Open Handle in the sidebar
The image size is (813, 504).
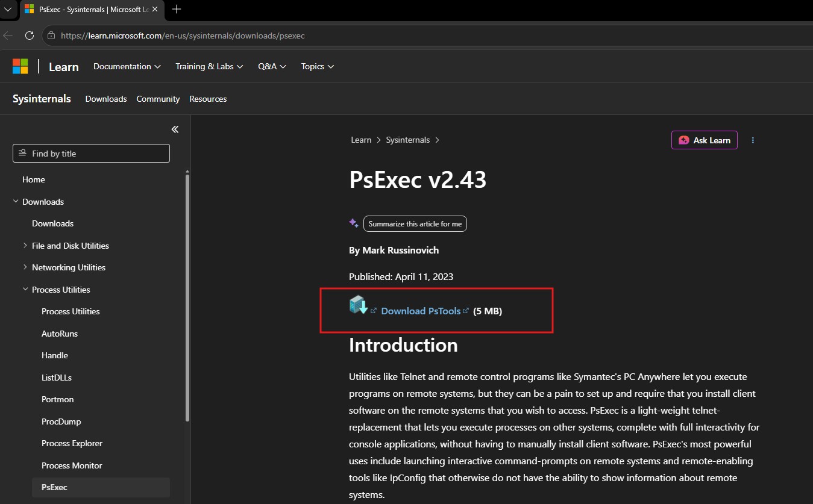click(55, 355)
